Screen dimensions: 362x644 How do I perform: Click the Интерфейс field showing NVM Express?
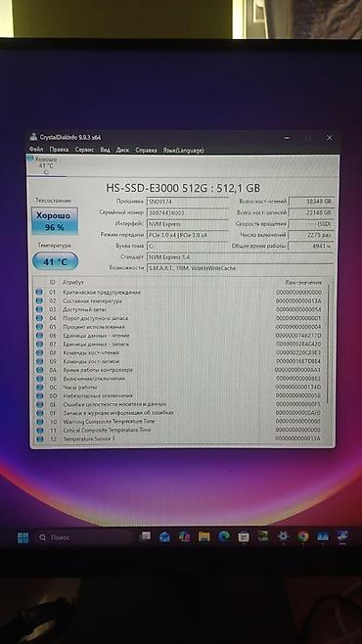point(187,224)
